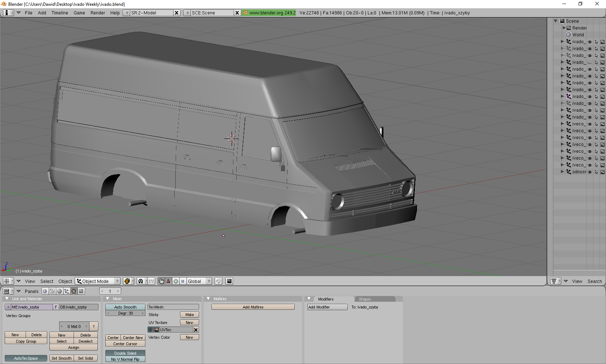This screenshot has height=364, width=606.
Task: Toggle Auto Smooth for the mesh
Action: pos(125,307)
